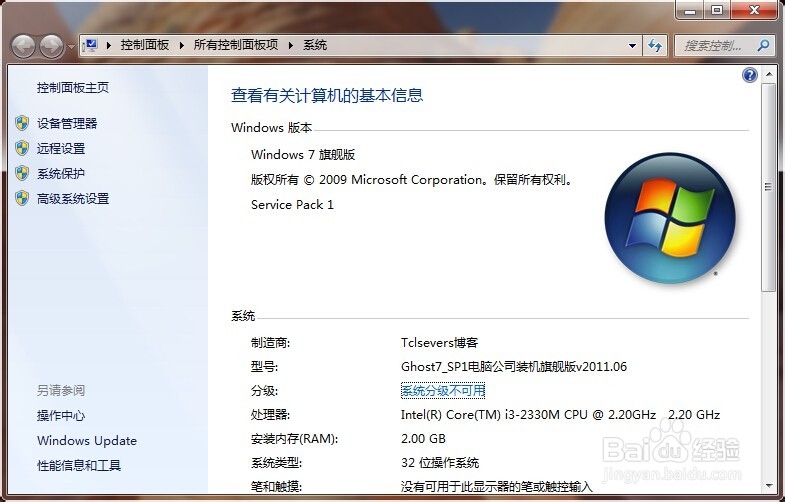The height and width of the screenshot is (502, 785).
Task: Open the address bar history dropdown
Action: coord(632,46)
